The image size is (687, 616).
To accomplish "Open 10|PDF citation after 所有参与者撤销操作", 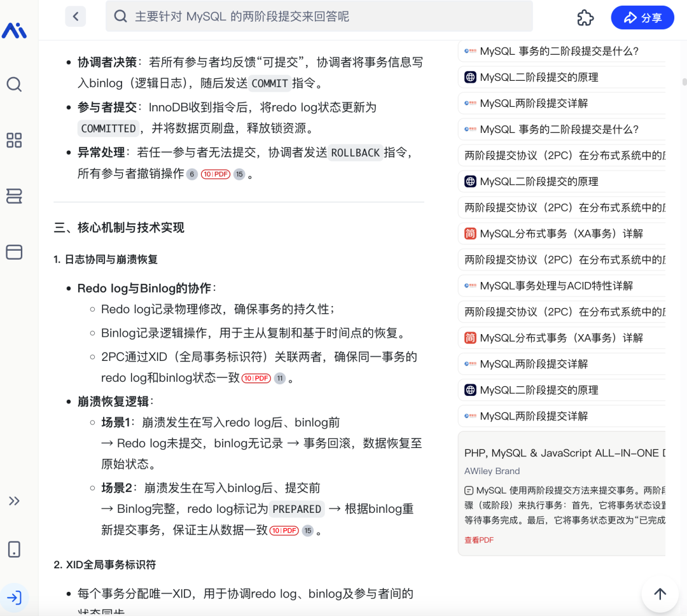I will tap(216, 174).
